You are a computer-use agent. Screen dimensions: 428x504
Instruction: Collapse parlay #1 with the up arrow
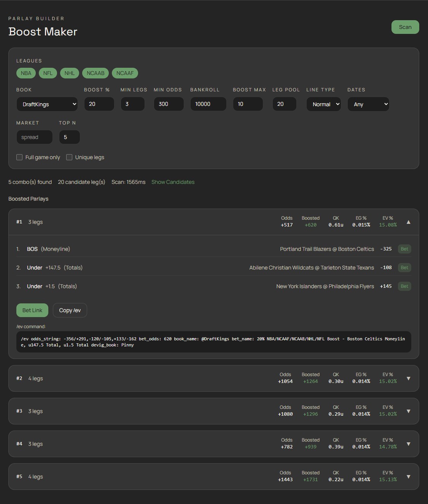408,222
